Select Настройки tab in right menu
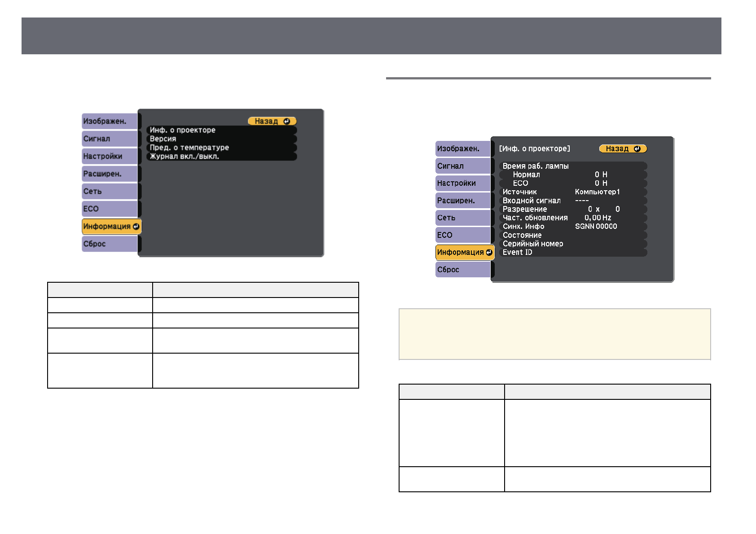This screenshot has height=534, width=756. pyautogui.click(x=463, y=183)
